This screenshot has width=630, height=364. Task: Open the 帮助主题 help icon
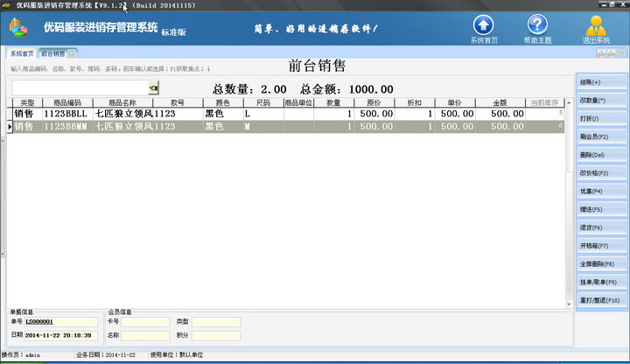click(x=537, y=29)
